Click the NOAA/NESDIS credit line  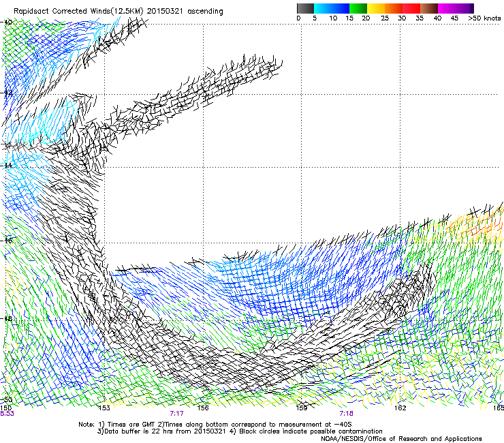click(x=401, y=439)
